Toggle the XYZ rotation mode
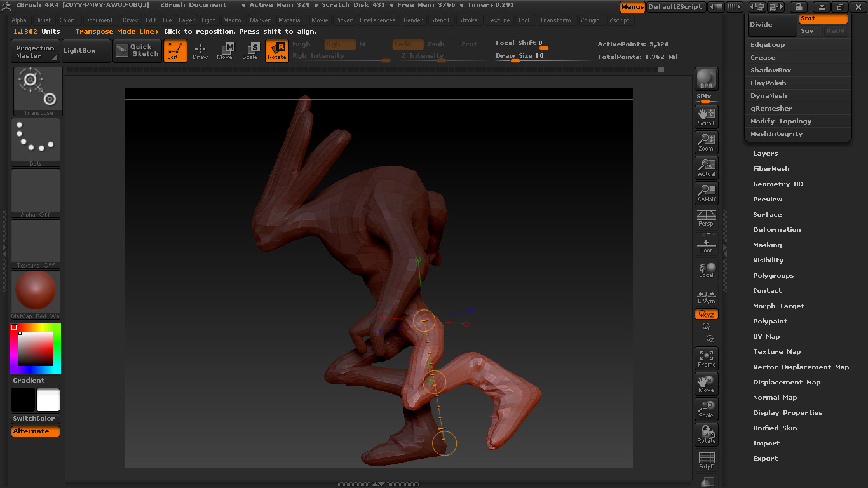 pos(707,314)
